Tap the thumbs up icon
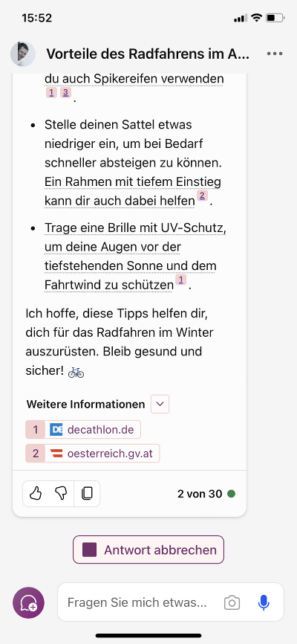The image size is (297, 644). pyautogui.click(x=36, y=493)
